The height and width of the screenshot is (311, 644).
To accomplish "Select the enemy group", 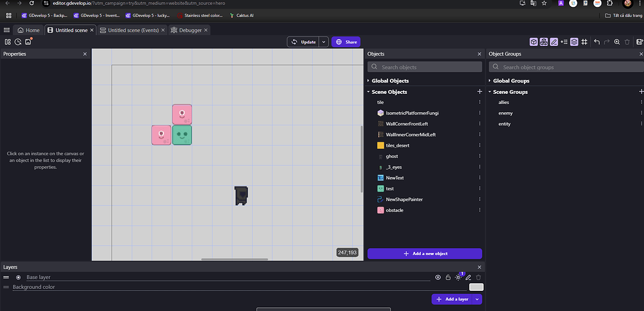I will click(x=505, y=113).
